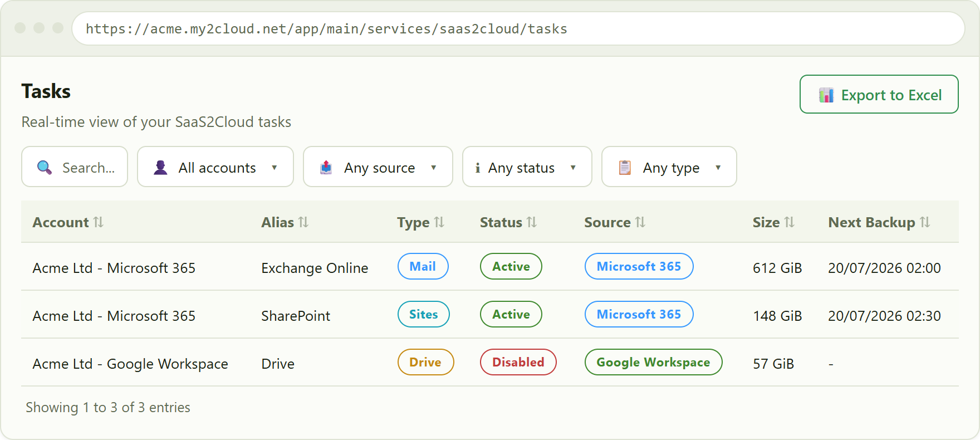
Task: Click Active status for SharePoint
Action: (x=511, y=314)
